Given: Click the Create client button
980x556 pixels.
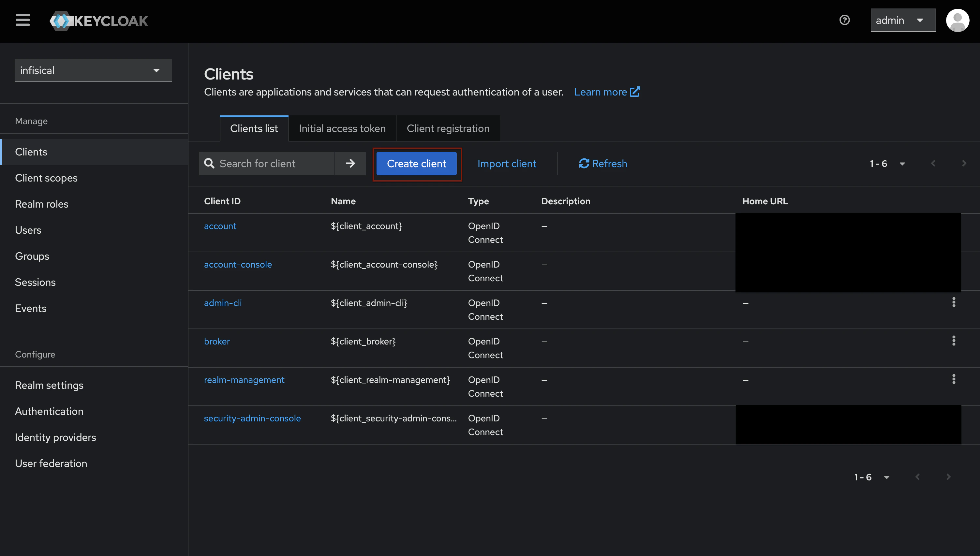Looking at the screenshot, I should [416, 164].
